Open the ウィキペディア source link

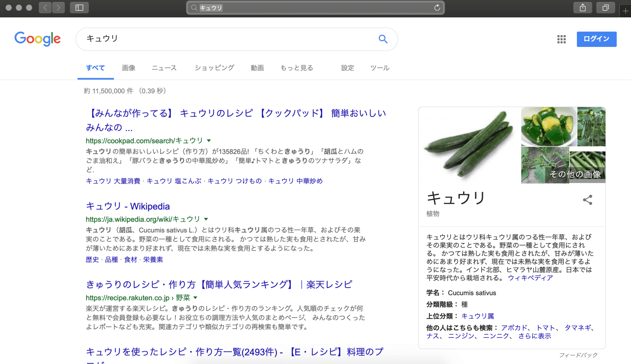530,278
